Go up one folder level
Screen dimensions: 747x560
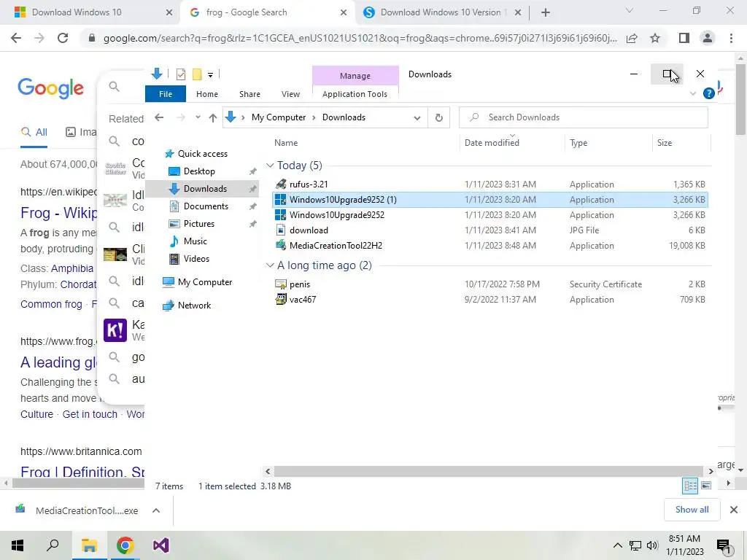[x=212, y=117]
